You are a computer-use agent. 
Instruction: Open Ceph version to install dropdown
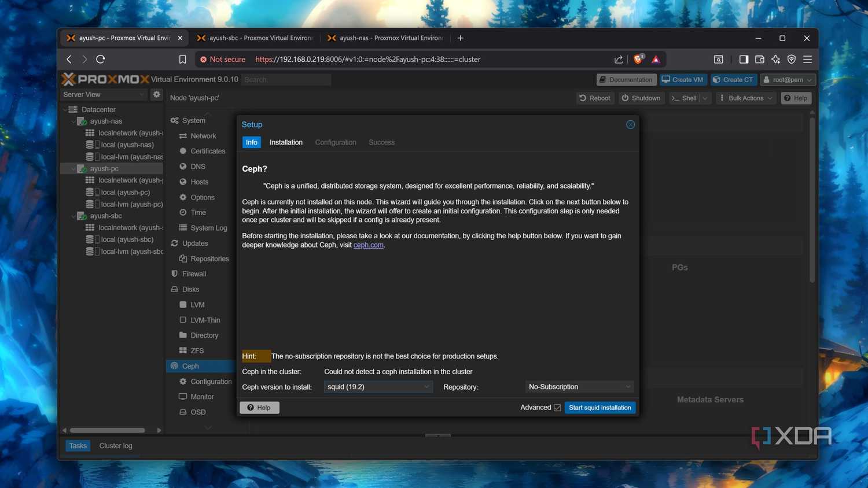378,387
